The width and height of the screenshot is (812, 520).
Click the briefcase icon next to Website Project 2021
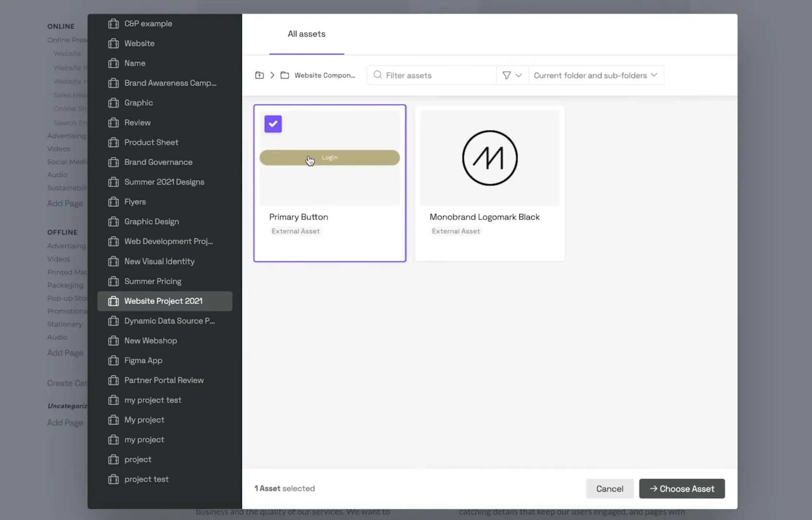(114, 300)
